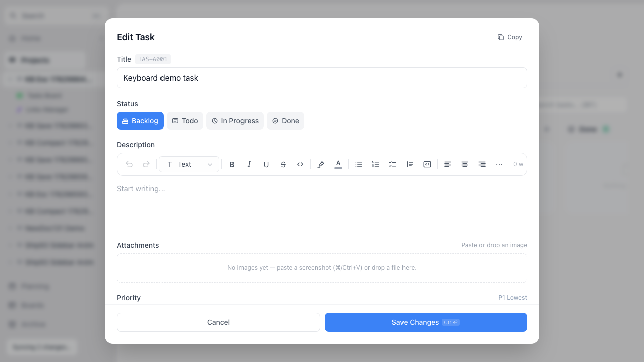Insert inline code formatting
Image resolution: width=644 pixels, height=362 pixels.
pyautogui.click(x=300, y=164)
